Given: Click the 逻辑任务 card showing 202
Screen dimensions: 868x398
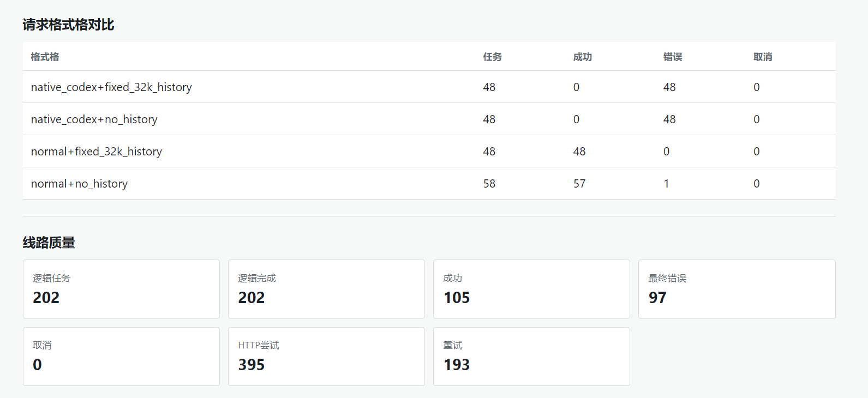Looking at the screenshot, I should tap(121, 289).
